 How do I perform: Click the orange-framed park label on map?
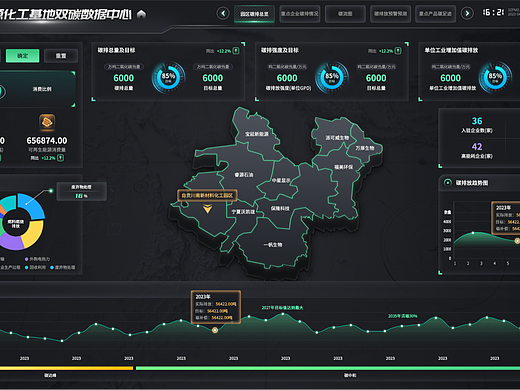207,195
